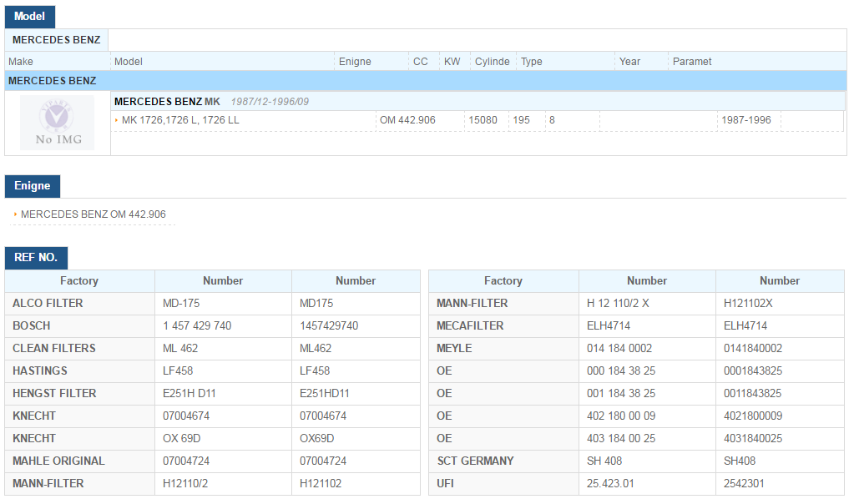Viewport: 854px width, 504px height.
Task: Click the 15080 CC value
Action: 483,120
